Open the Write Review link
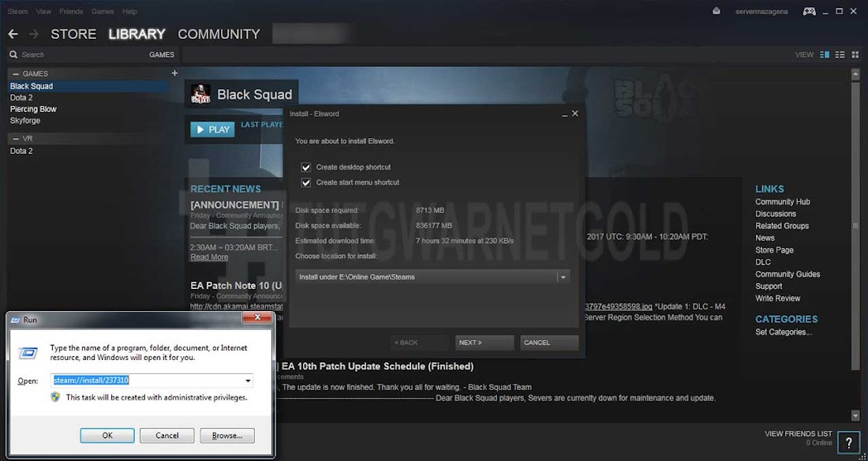868x461 pixels. pos(778,298)
